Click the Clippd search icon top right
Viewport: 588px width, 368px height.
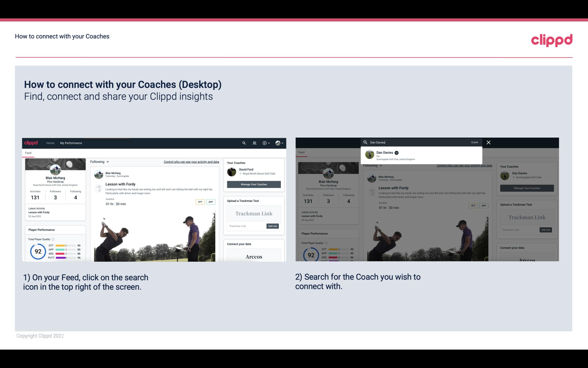pyautogui.click(x=243, y=143)
